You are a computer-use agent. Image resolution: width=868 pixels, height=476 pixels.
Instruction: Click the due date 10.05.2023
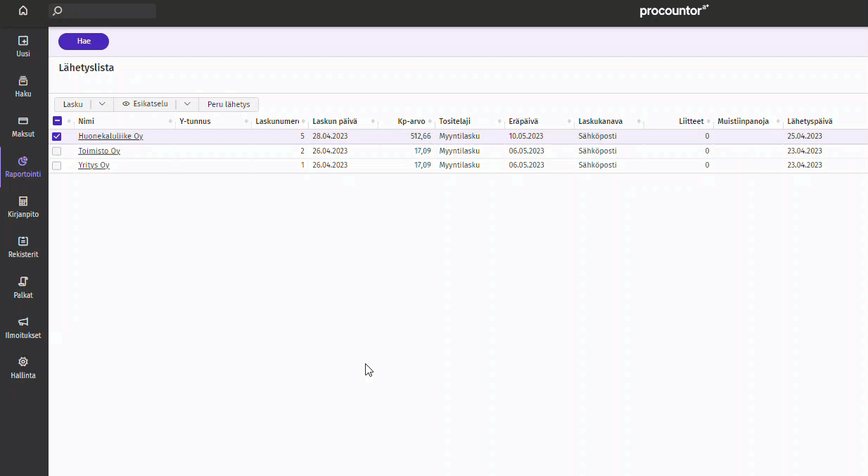click(526, 137)
